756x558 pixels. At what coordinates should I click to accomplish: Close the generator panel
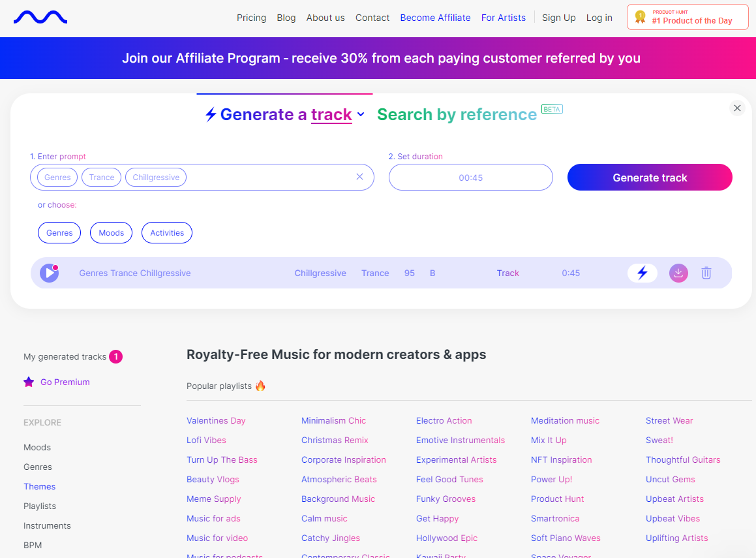(737, 108)
